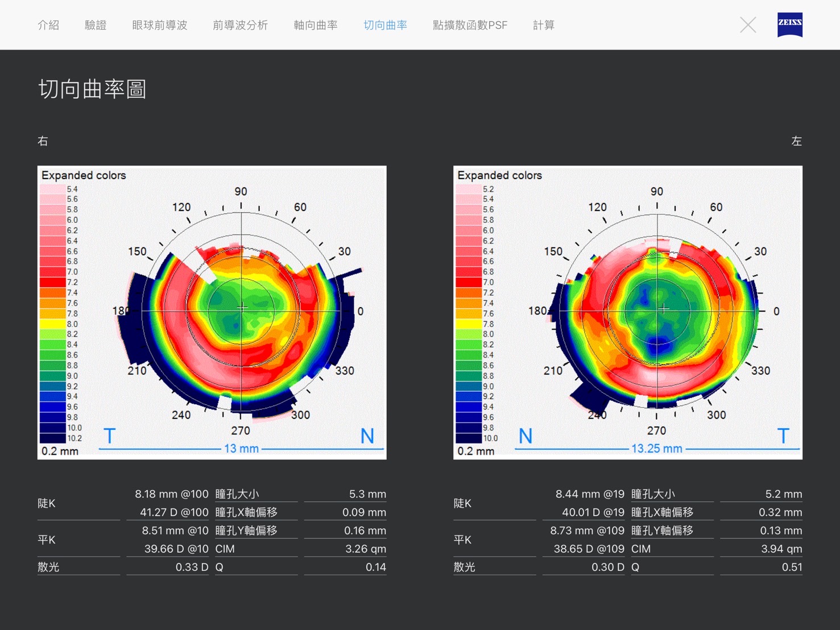This screenshot has height=630, width=840.
Task: Close the view with the X icon
Action: (748, 25)
